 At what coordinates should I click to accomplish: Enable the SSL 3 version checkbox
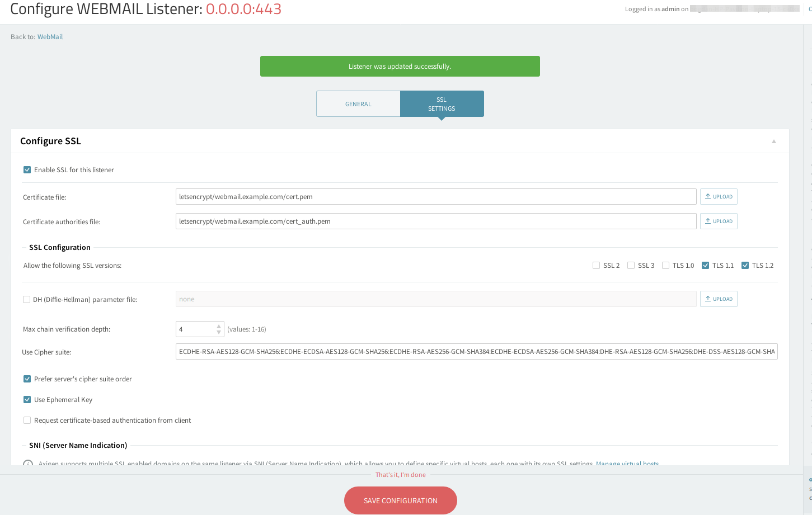pyautogui.click(x=631, y=266)
